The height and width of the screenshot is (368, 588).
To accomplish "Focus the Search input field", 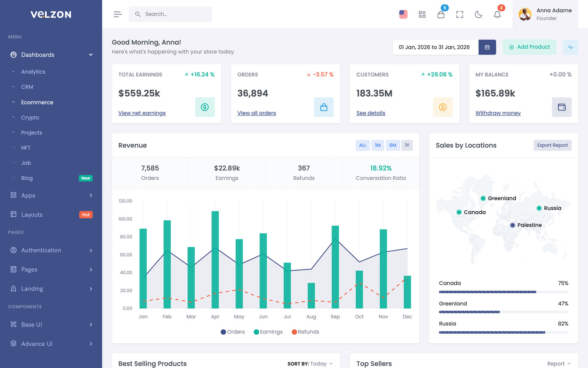I will tap(170, 14).
